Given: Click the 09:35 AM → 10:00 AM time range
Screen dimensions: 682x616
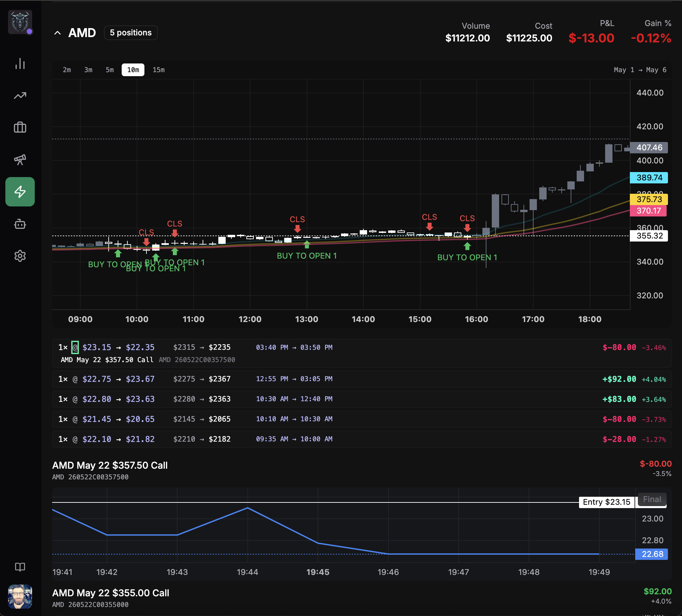Looking at the screenshot, I should tap(294, 439).
